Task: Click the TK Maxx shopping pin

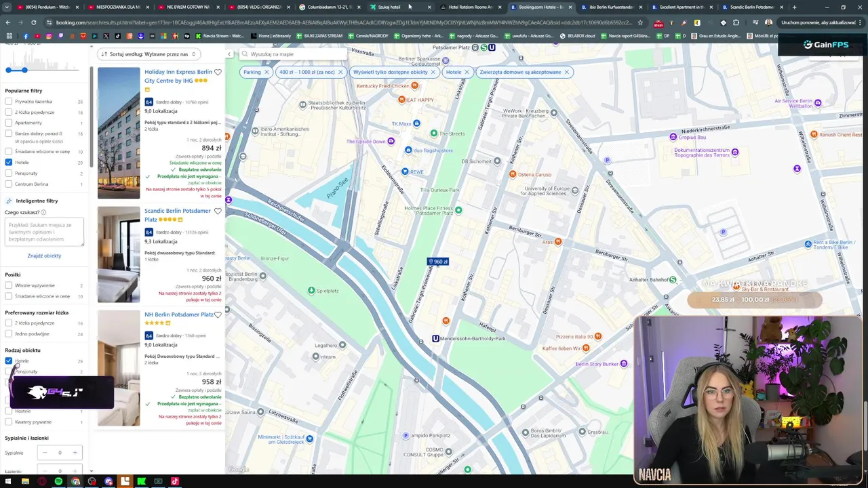Action: pos(416,123)
